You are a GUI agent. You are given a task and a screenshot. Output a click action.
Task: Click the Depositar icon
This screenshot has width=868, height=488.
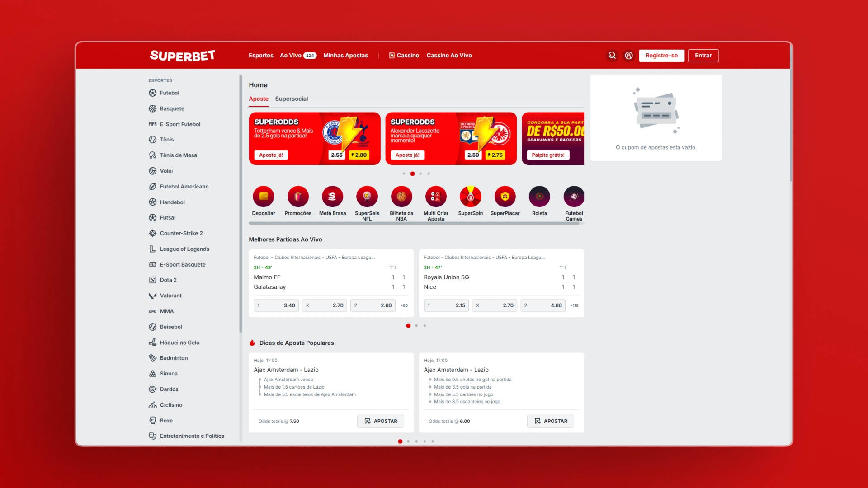[x=264, y=196]
